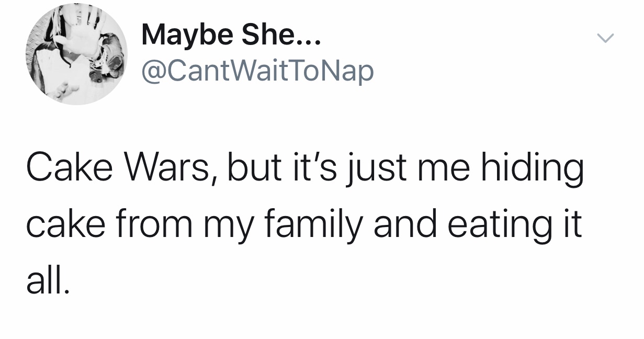Open the "Maybe She..." display name
Image resolution: width=644 pixels, height=339 pixels.
[232, 36]
